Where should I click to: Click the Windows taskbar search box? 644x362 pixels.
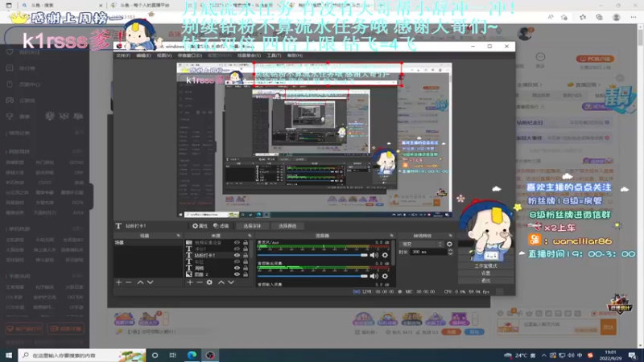tap(82, 355)
